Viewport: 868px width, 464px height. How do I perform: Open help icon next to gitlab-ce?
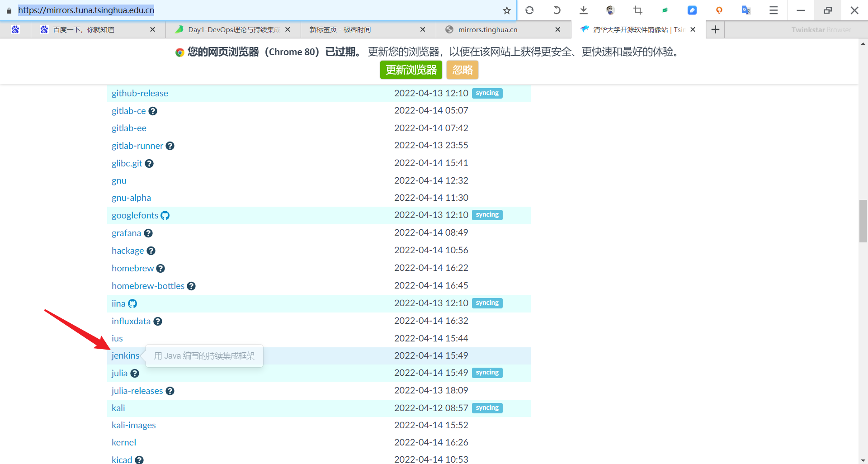pyautogui.click(x=153, y=111)
